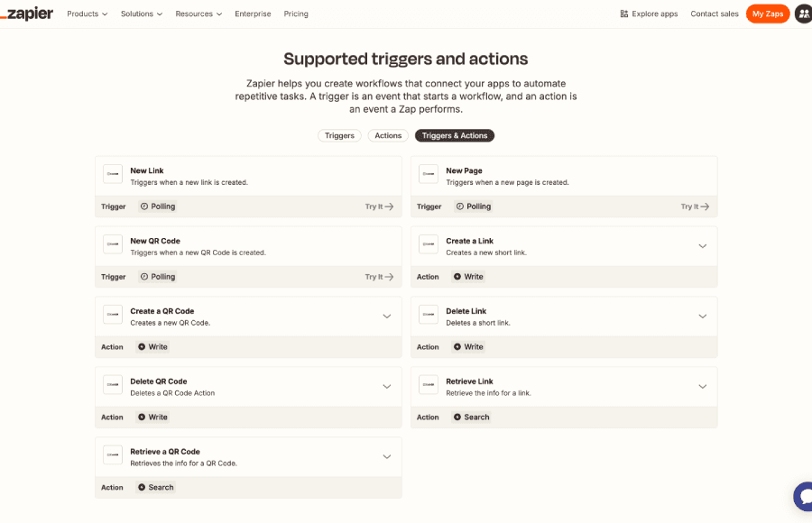Viewport: 812px width, 523px height.
Task: Expand the Delete Link action details
Action: pos(703,317)
